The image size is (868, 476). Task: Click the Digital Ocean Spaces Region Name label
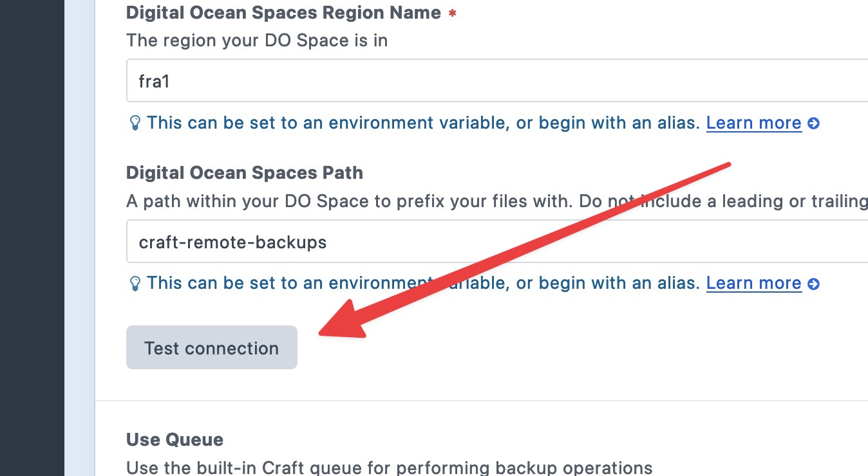tap(283, 13)
